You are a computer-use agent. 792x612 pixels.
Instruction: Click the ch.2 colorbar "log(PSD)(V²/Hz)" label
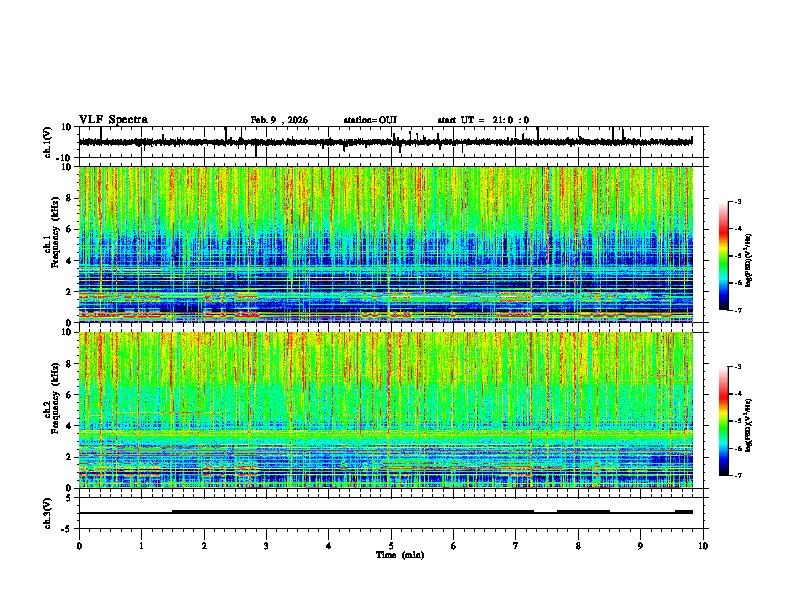[749, 425]
